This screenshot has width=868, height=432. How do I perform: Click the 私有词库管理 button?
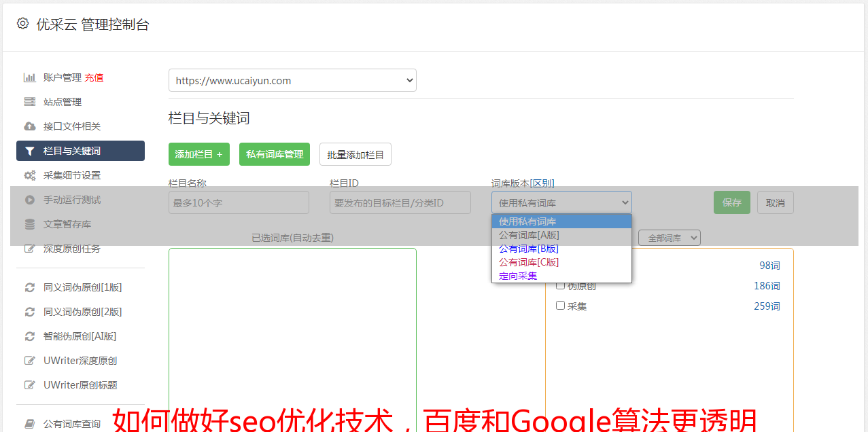pyautogui.click(x=275, y=154)
